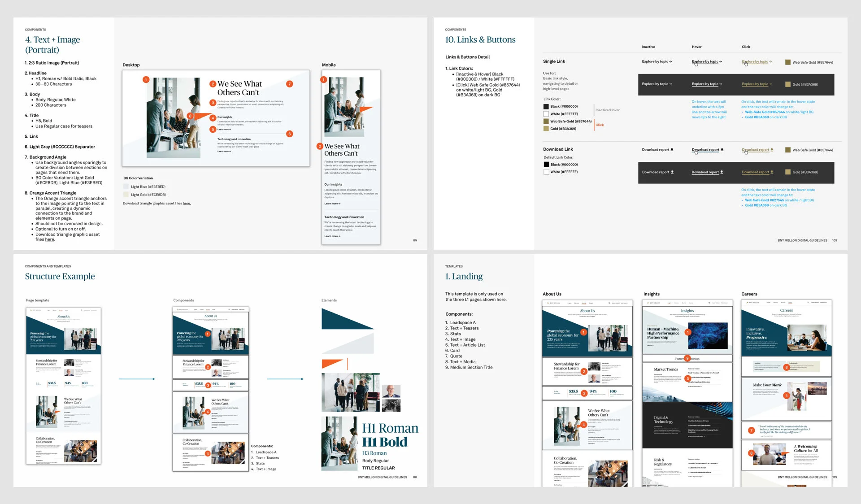Click the Light Gold #ECE8DB swatch

pyautogui.click(x=126, y=195)
